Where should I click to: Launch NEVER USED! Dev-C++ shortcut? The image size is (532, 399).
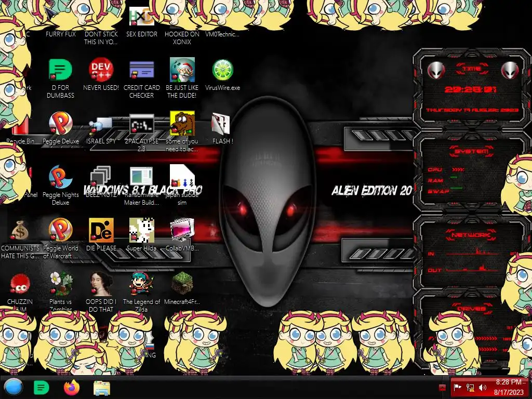click(101, 70)
